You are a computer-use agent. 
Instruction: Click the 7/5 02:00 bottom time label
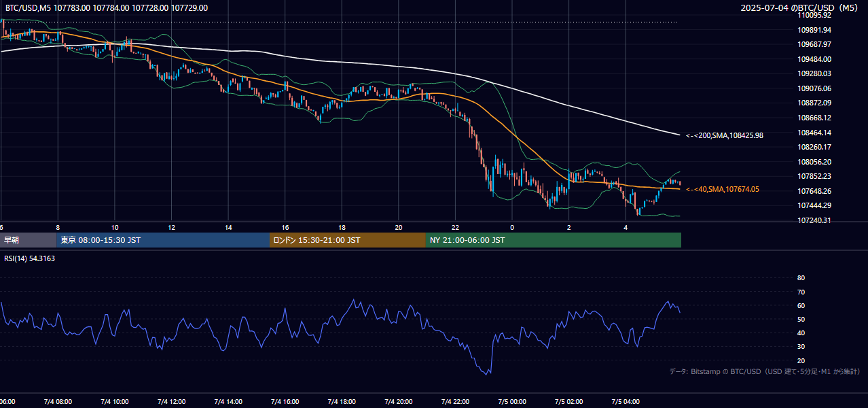pos(569,402)
